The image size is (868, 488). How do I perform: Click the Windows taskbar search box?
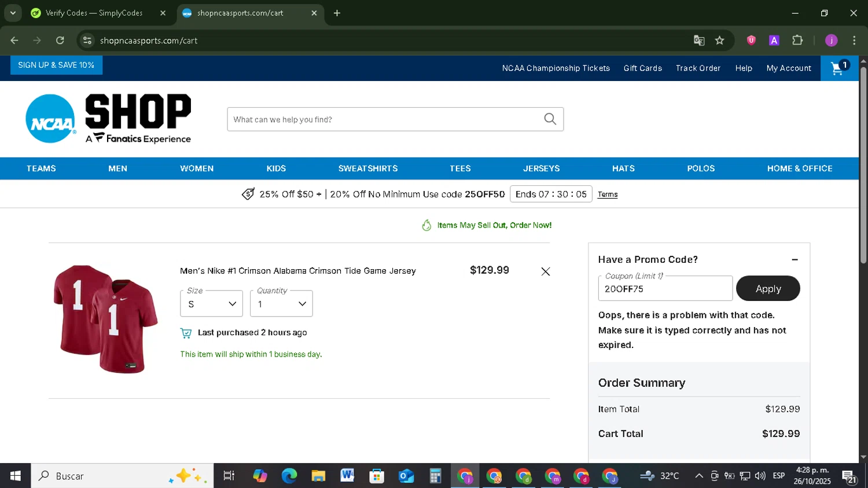(122, 476)
